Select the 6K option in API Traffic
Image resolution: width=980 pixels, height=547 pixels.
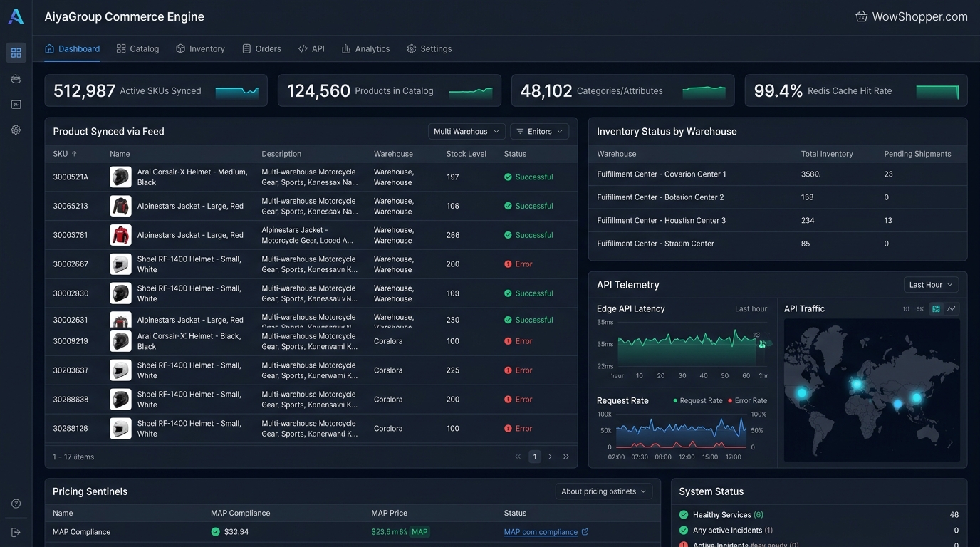920,308
